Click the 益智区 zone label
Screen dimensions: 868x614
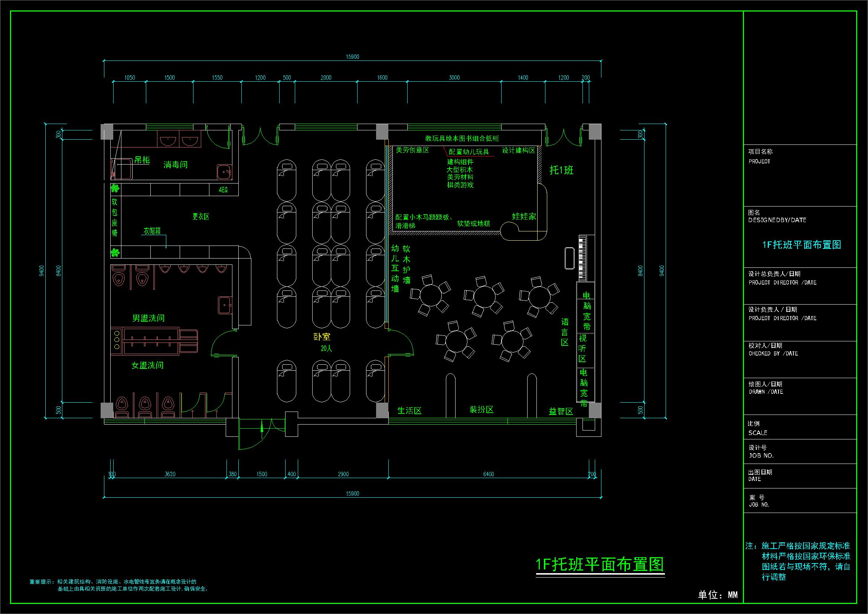point(561,411)
